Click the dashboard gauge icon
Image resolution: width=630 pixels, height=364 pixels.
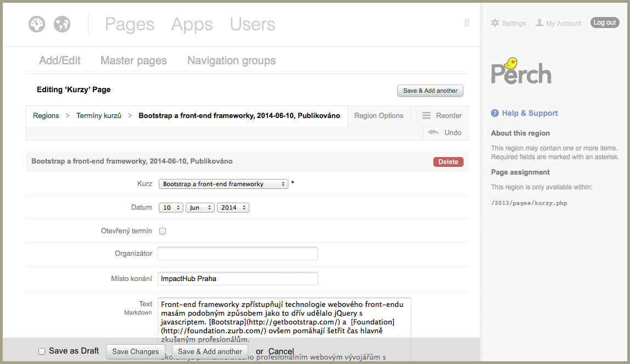pos(37,24)
